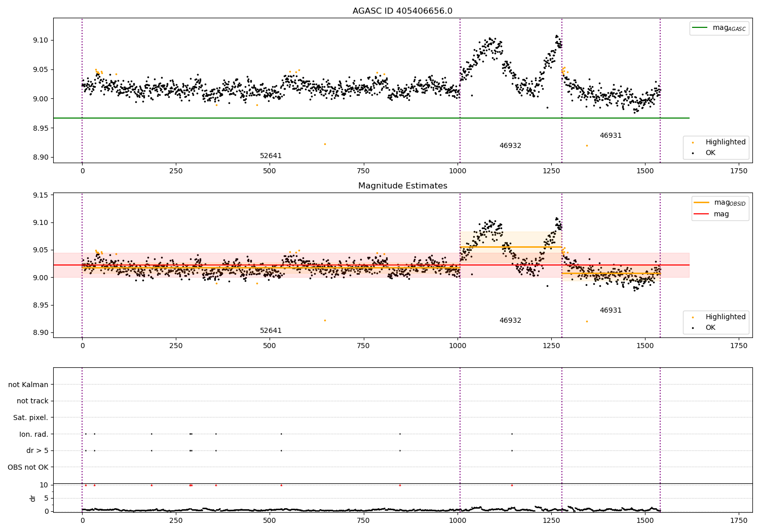760x532 pixels.
Task: Select the mag AGASC legend entry
Action: (x=719, y=28)
